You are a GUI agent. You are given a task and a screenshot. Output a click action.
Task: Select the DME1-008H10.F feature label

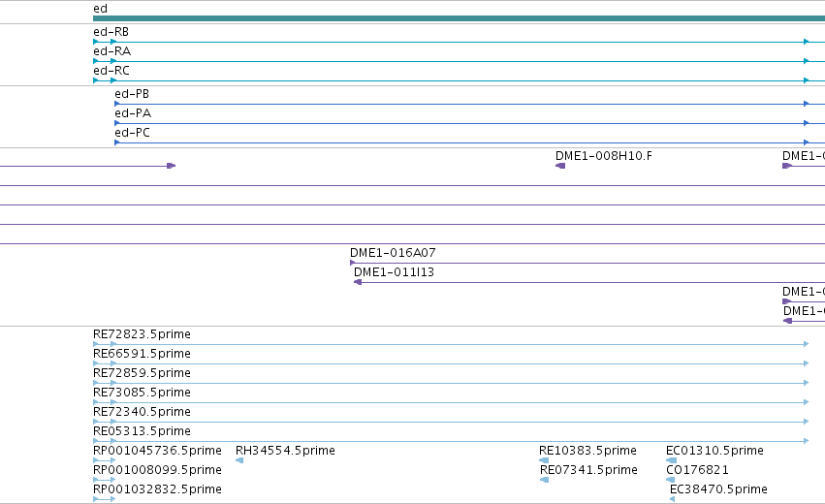point(604,156)
